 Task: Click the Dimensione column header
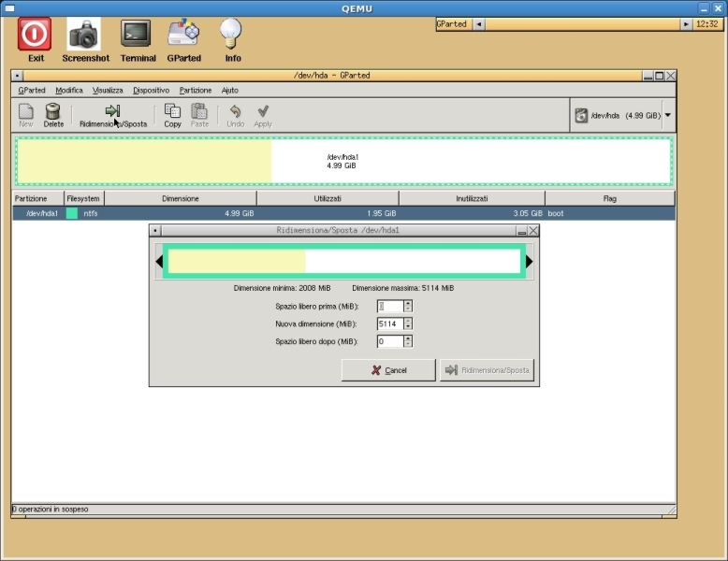pyautogui.click(x=181, y=198)
